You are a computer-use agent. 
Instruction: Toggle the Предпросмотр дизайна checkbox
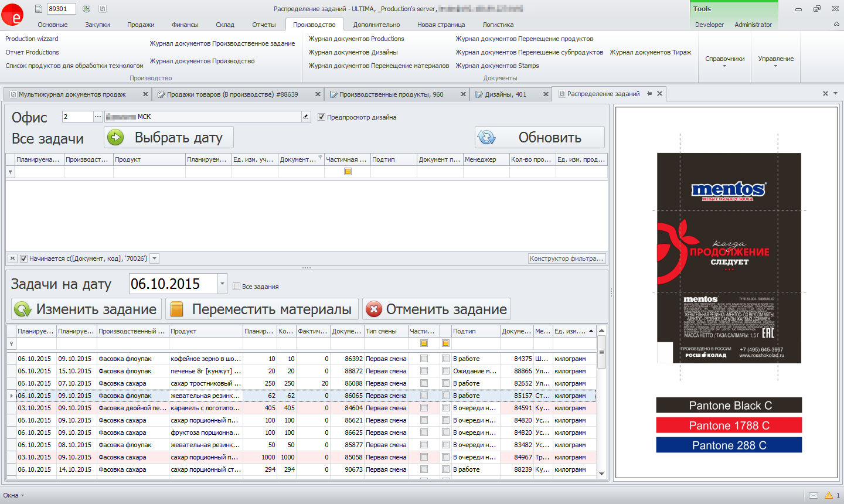(x=321, y=117)
